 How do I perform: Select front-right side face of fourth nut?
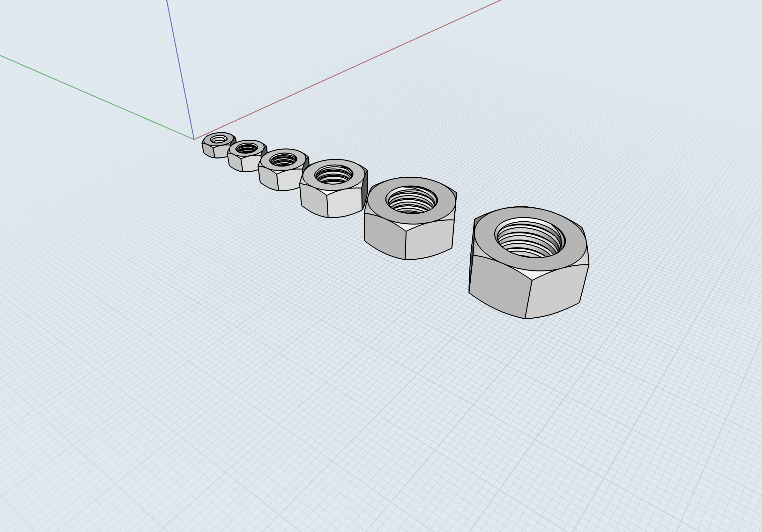coord(344,203)
